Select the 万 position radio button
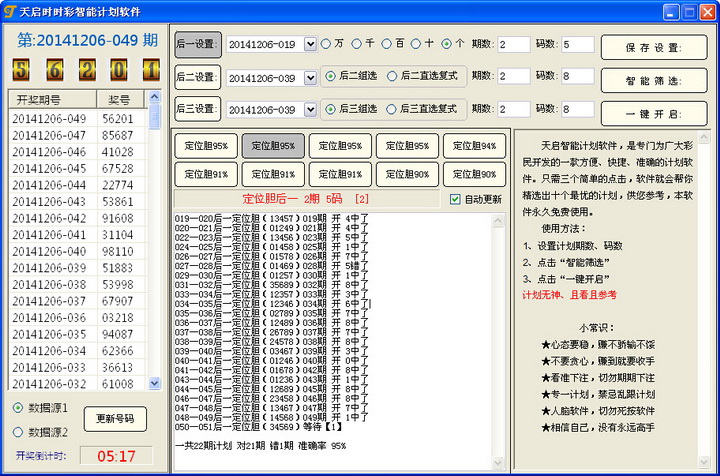Viewport: 720px width, 476px height. pyautogui.click(x=326, y=44)
